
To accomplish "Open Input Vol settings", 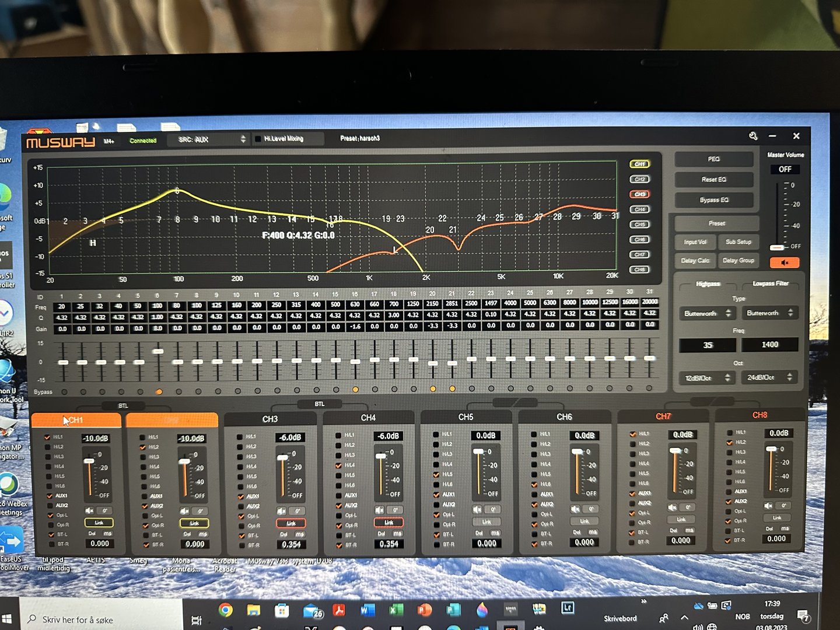I will tap(695, 242).
